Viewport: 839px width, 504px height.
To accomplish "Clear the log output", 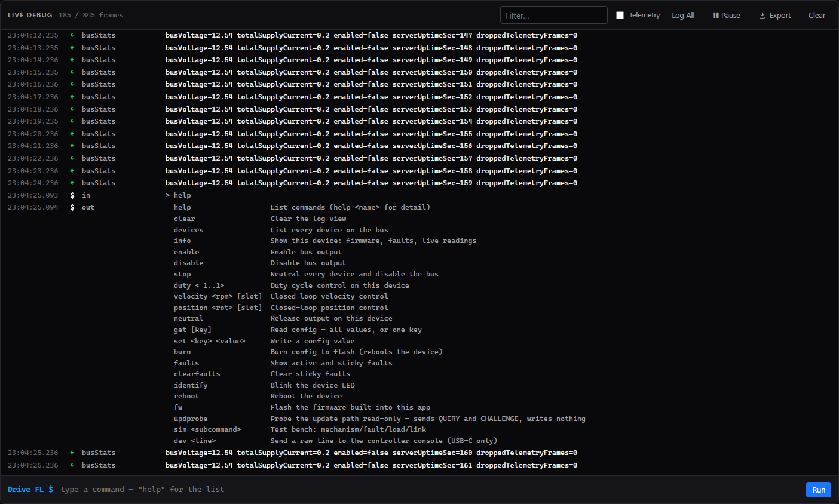I will pos(816,16).
